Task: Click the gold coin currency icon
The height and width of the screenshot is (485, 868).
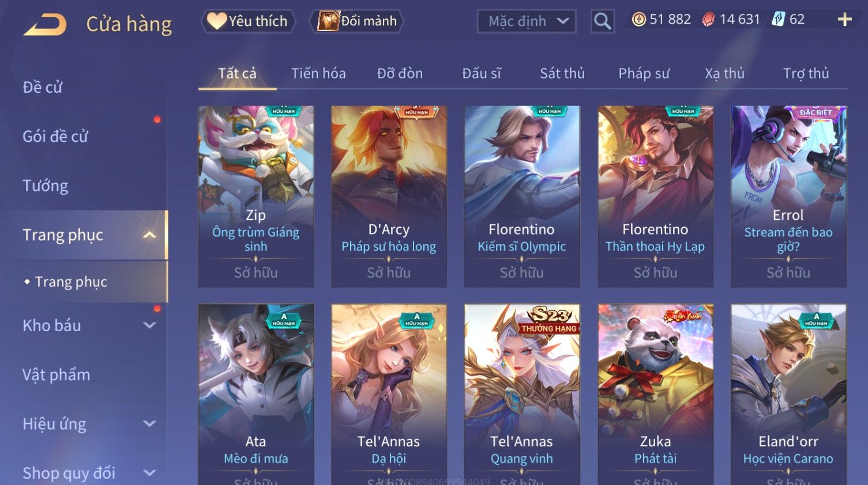Action: pos(638,20)
